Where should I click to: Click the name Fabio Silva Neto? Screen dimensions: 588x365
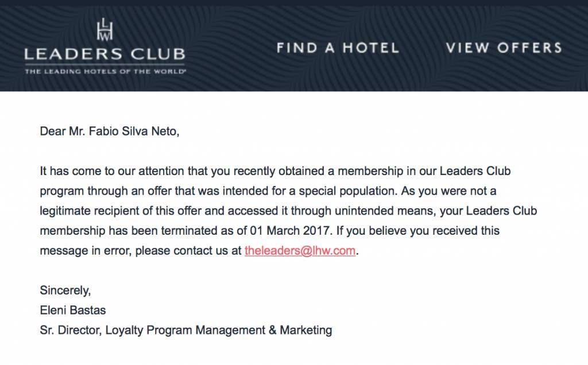coord(133,131)
